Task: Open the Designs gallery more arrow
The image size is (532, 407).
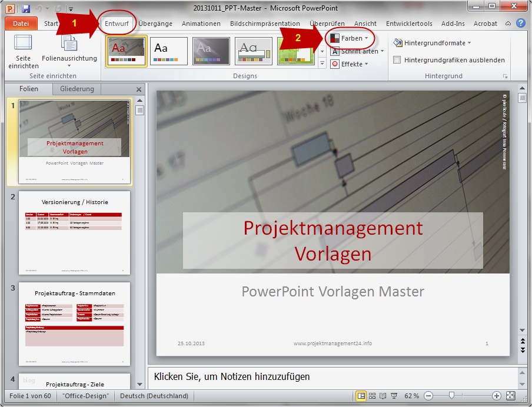Action: click(321, 62)
